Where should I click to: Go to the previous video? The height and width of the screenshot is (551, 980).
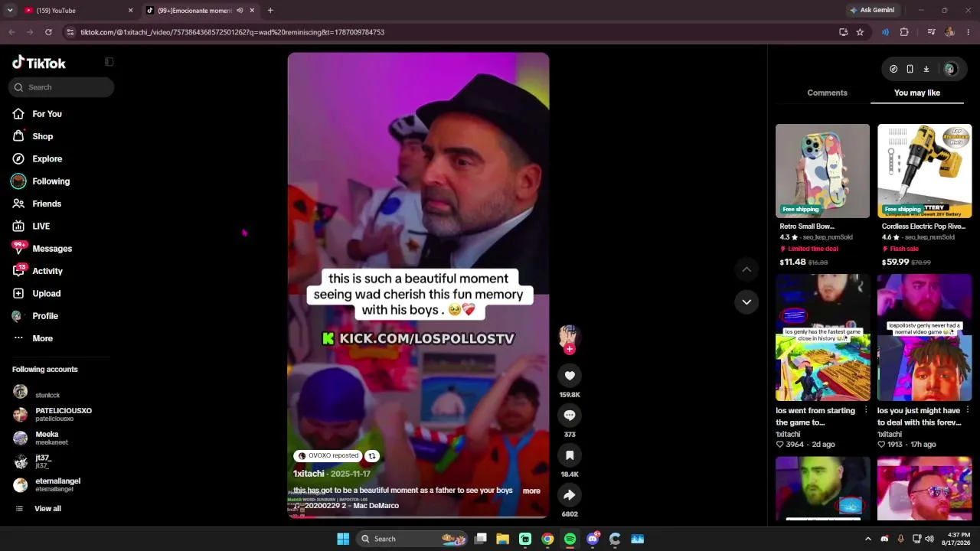[x=746, y=269]
